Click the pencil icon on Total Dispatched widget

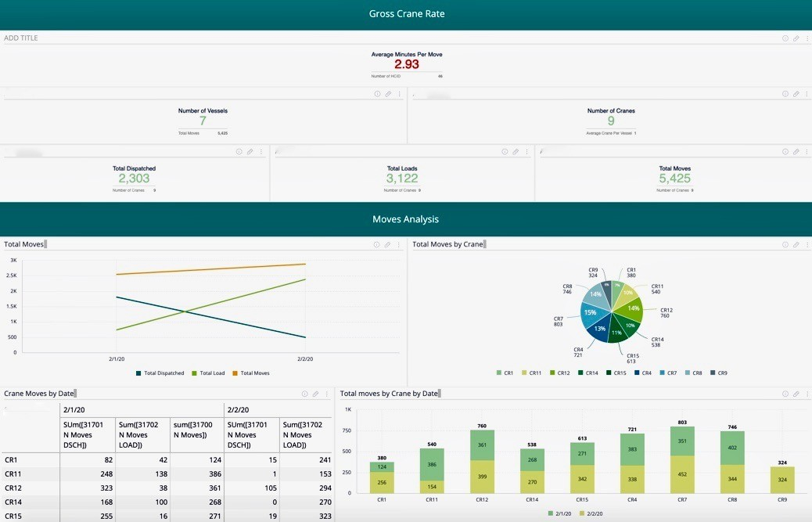[250, 152]
